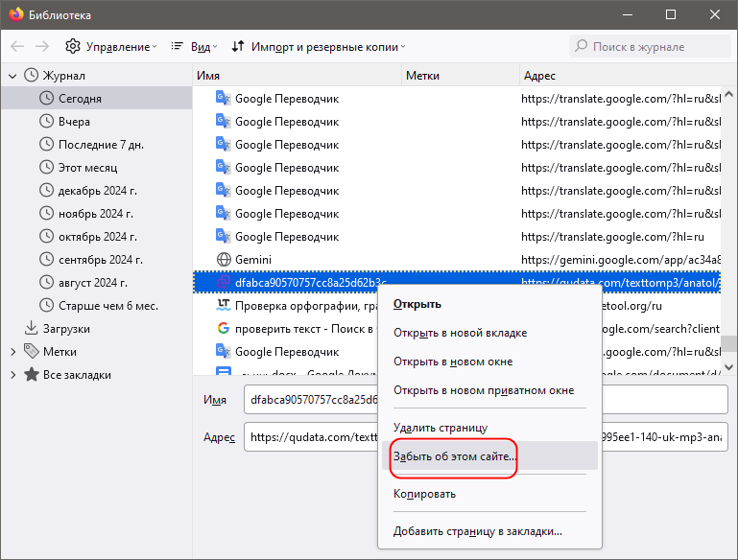
Task: Click the back arrow in the Library toolbar
Action: (x=17, y=47)
